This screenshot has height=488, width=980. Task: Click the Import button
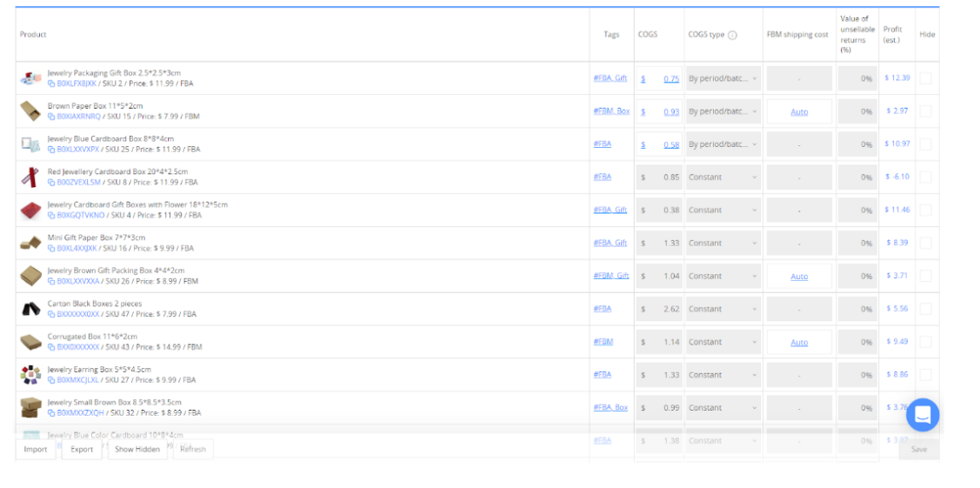36,450
